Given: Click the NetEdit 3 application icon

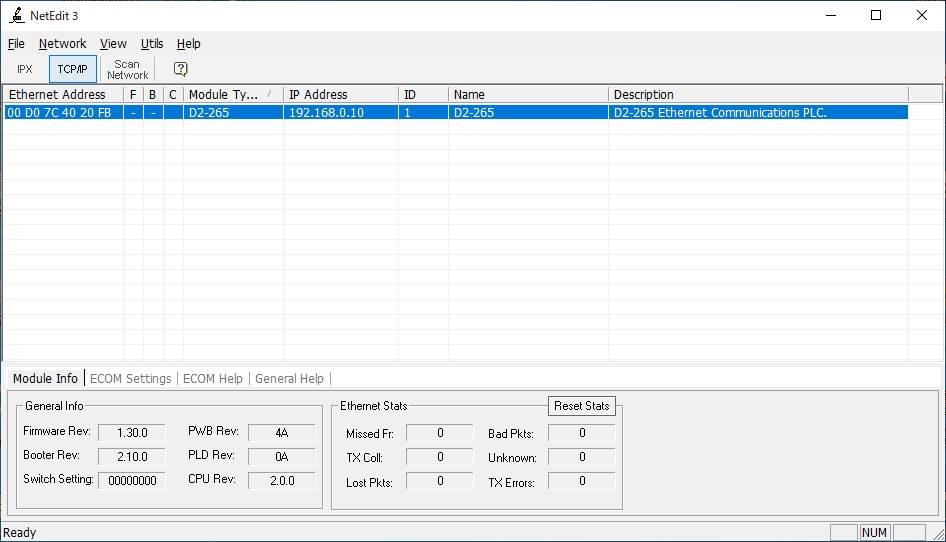Looking at the screenshot, I should pos(16,16).
